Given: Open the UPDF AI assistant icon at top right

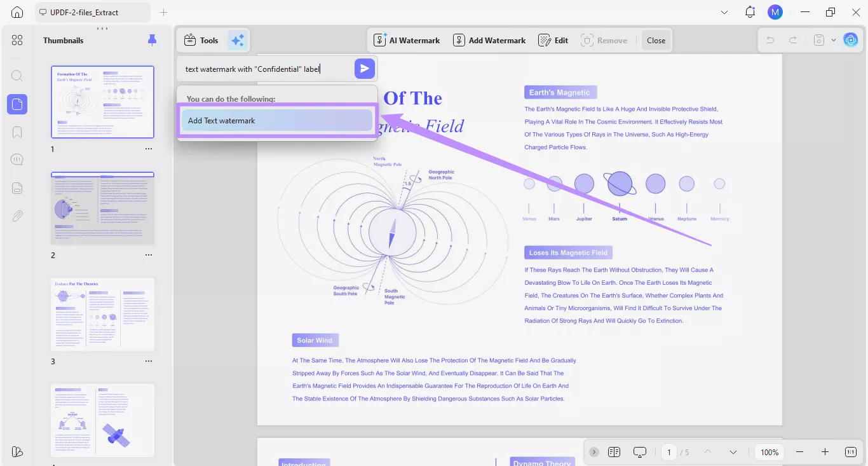Looking at the screenshot, I should (850, 40).
